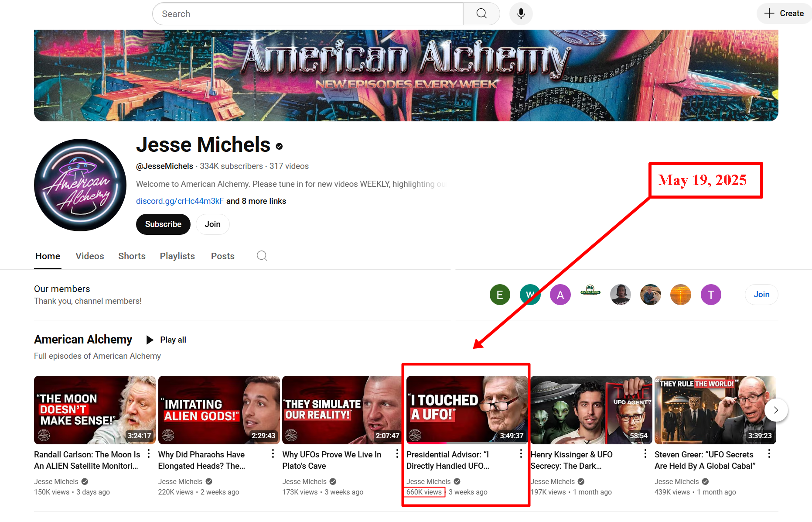Screen dimensions: 812x522
Task: Switch to the Shorts tab
Action: coord(132,256)
